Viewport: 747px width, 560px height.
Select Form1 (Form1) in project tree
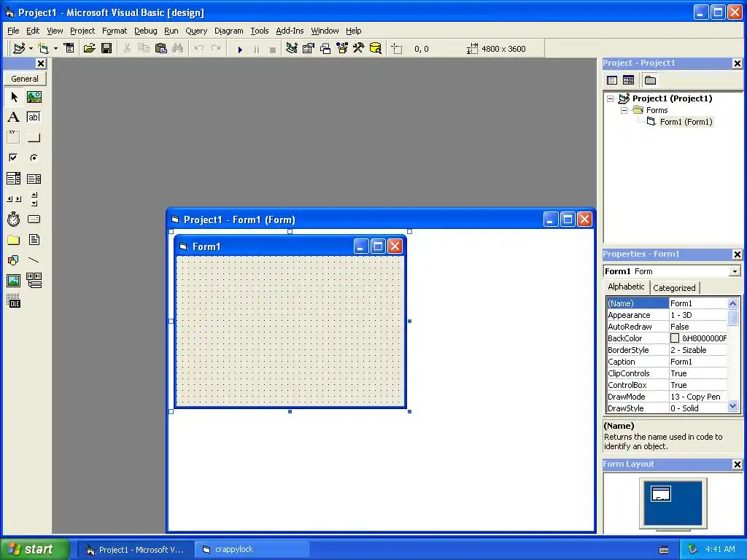pos(686,122)
